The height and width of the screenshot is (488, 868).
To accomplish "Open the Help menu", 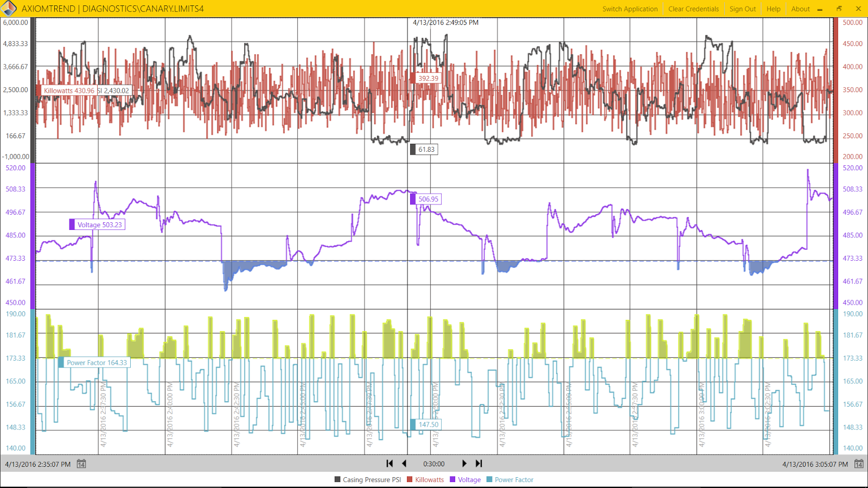I will [x=774, y=9].
